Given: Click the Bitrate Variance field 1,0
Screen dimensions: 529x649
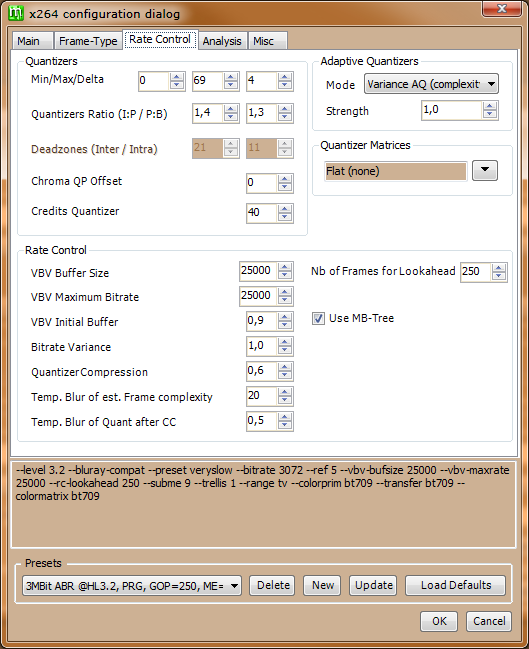Looking at the screenshot, I should 262,346.
